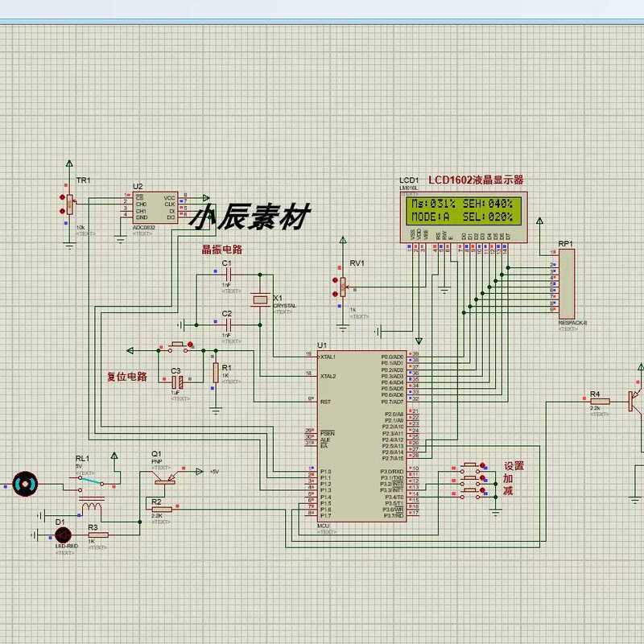Select the crystal X1 symbol
644x644 pixels.
(260, 299)
